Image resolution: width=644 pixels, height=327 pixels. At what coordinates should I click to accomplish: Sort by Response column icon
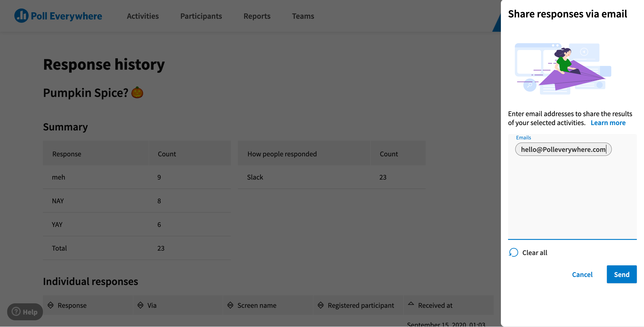click(x=51, y=305)
